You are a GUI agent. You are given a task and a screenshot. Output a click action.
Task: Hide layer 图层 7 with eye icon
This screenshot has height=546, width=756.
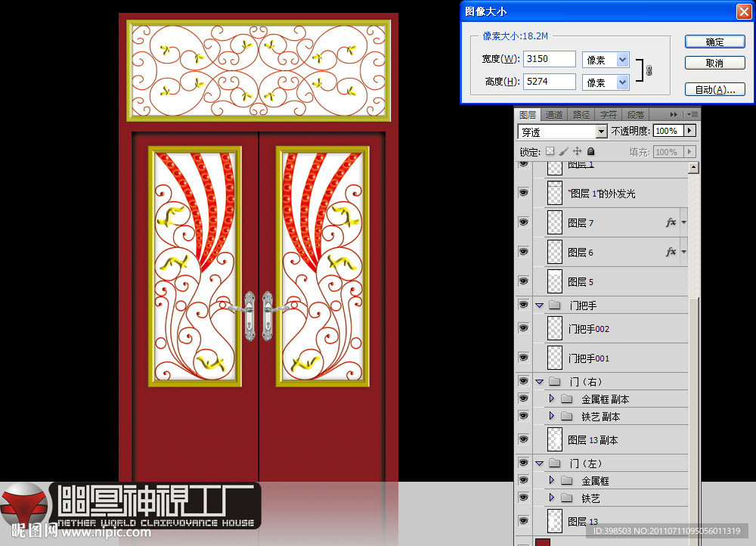[x=524, y=222]
